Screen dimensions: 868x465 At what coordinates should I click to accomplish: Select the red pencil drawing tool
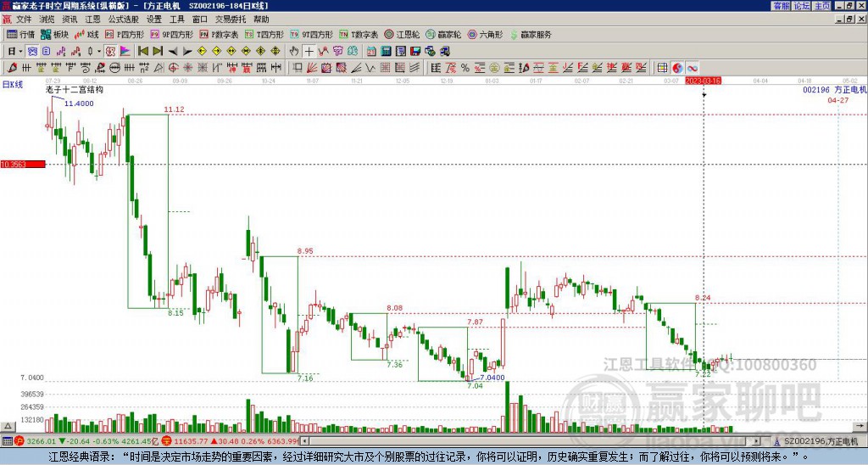click(x=12, y=68)
